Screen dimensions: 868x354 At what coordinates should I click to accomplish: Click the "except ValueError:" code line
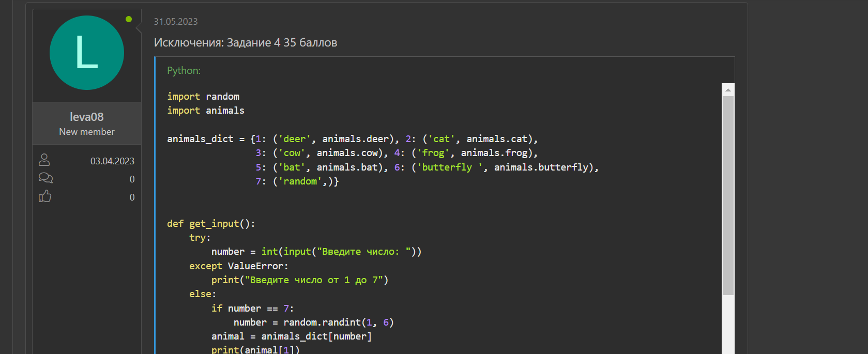pos(238,266)
